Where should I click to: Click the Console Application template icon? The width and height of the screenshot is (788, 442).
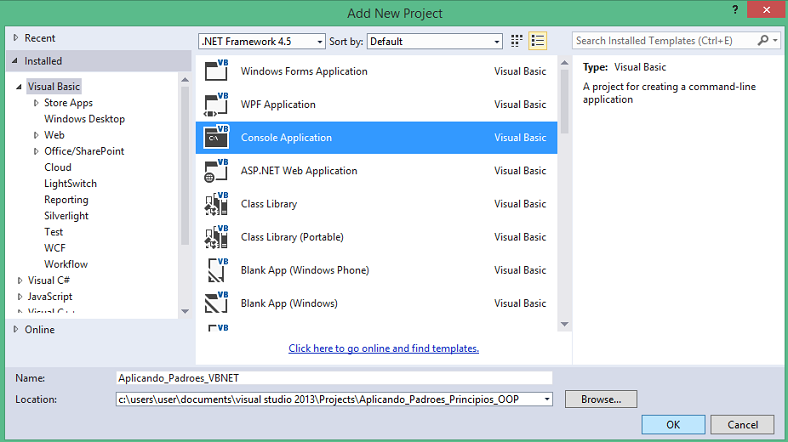tap(217, 137)
